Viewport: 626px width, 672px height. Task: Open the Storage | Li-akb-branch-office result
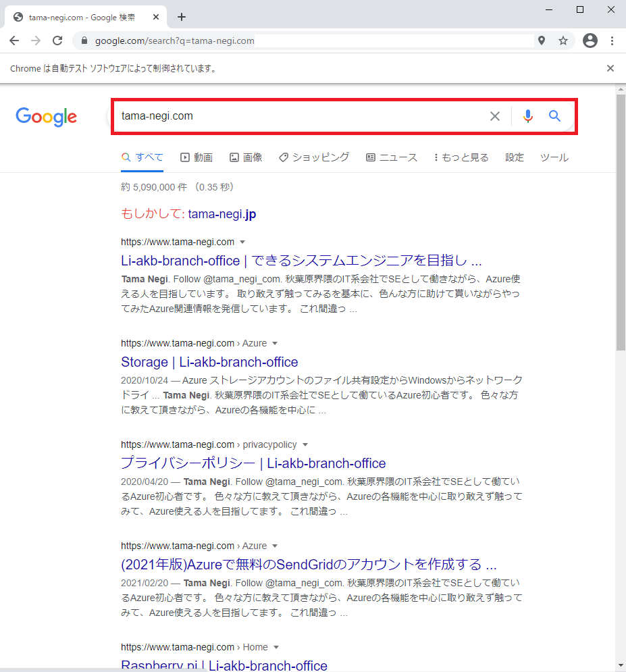click(209, 362)
